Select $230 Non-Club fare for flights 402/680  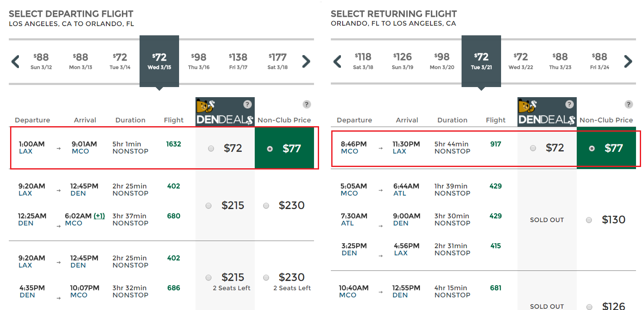(266, 206)
